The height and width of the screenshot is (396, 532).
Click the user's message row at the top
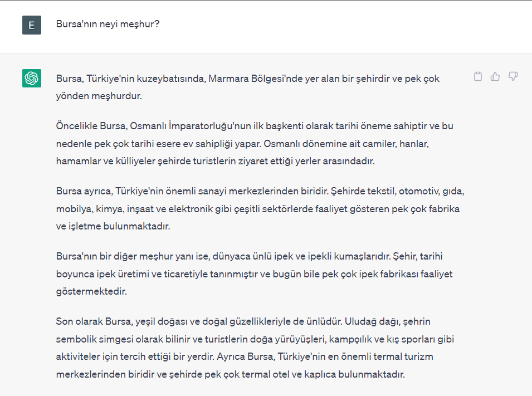pos(266,25)
